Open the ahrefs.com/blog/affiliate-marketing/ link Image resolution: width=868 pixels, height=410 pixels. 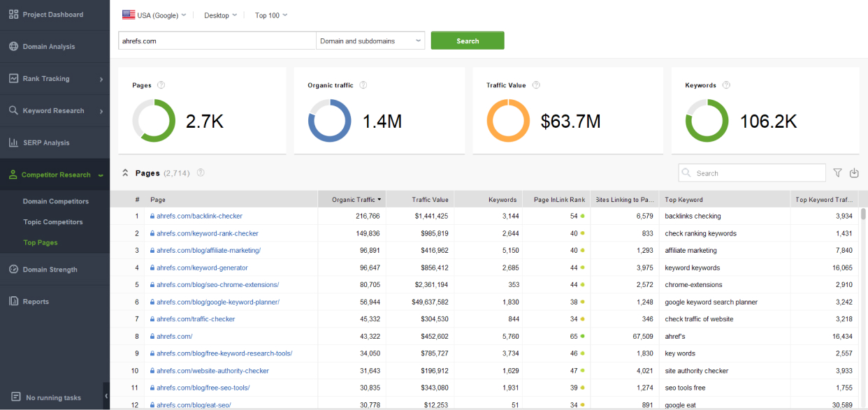point(208,251)
